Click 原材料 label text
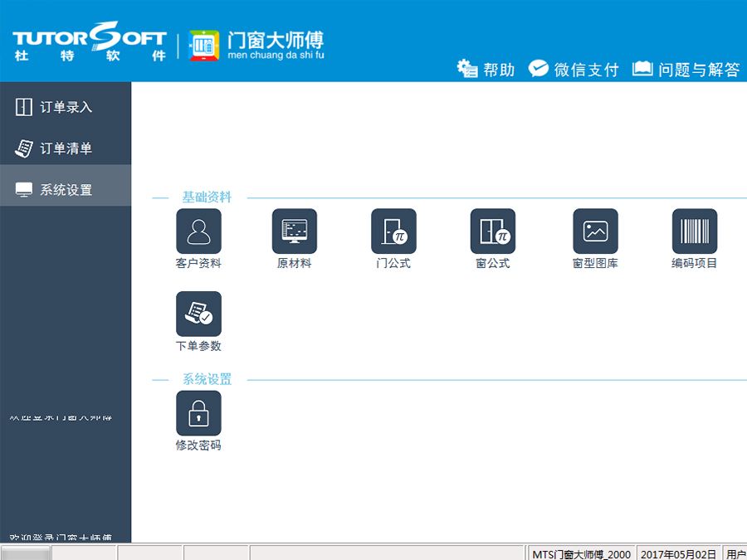The width and height of the screenshot is (747, 560). [295, 263]
